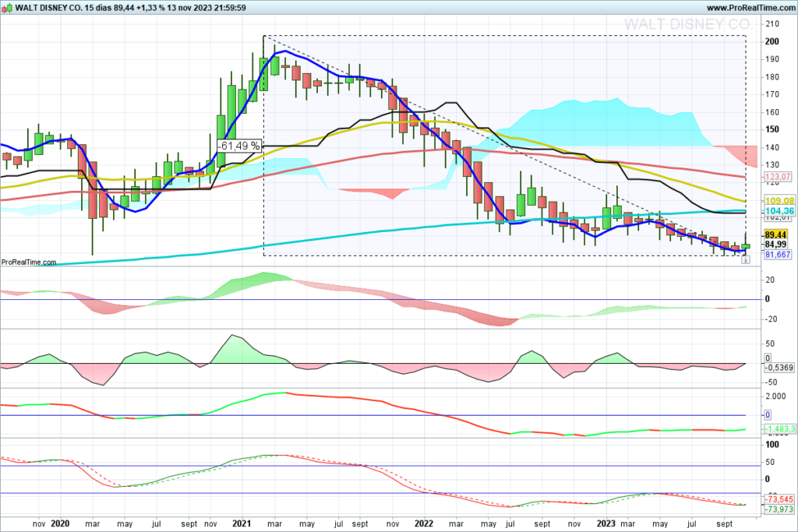
Task: Click the chart icon beside the Walt Disney title
Action: pyautogui.click(x=6, y=8)
